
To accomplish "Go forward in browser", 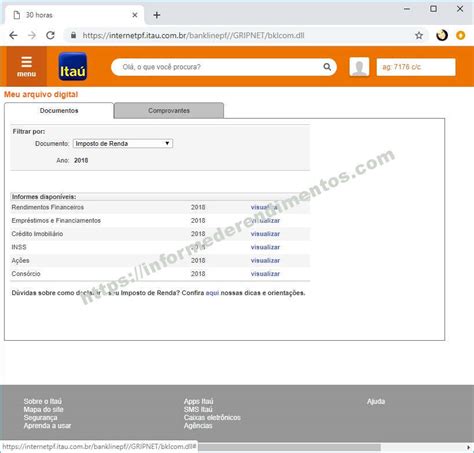I will (x=32, y=35).
